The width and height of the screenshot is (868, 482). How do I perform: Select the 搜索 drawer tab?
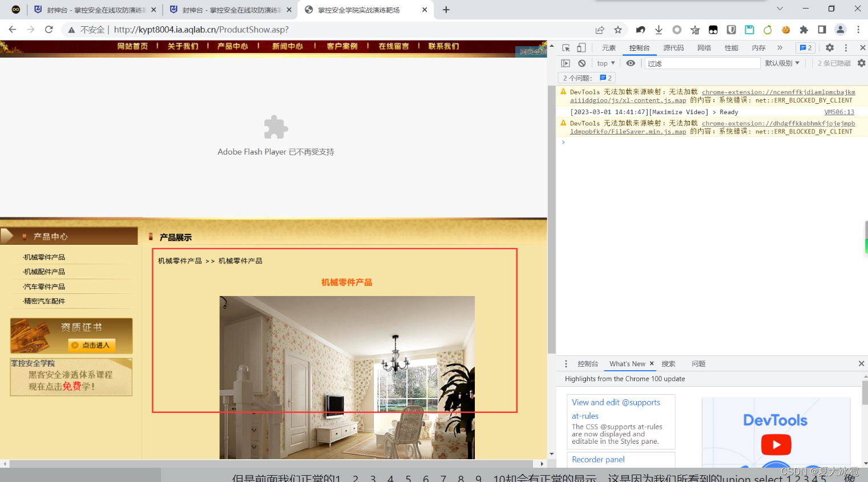click(x=668, y=364)
